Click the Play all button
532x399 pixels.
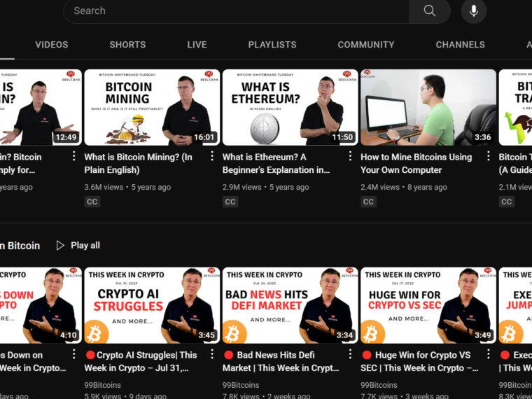point(78,245)
